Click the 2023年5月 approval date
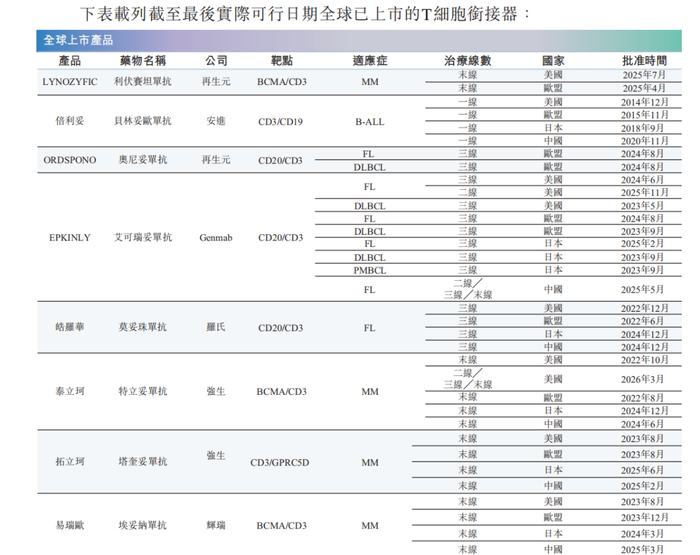 click(x=642, y=206)
